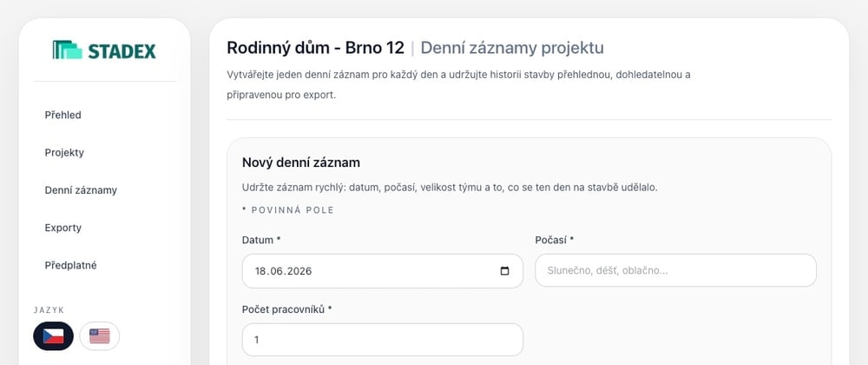Switch language to English US flag
The image size is (868, 365).
(100, 336)
